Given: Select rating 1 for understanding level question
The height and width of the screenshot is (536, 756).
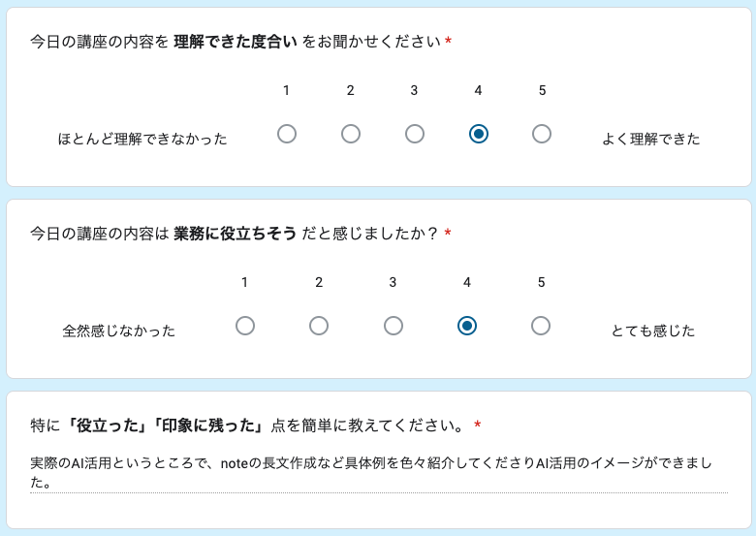Looking at the screenshot, I should click(287, 134).
